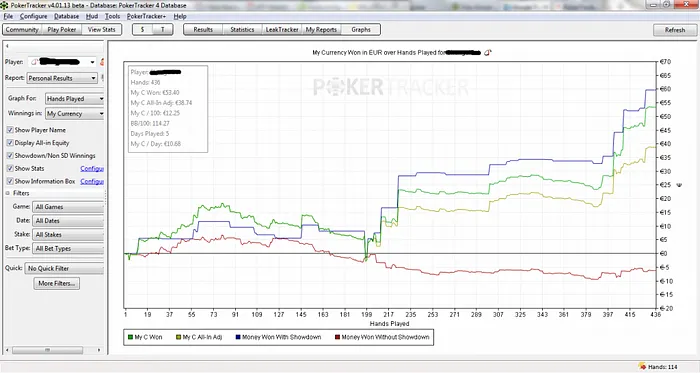
Task: Click the 'Hands Played' x-axis label
Action: [389, 323]
